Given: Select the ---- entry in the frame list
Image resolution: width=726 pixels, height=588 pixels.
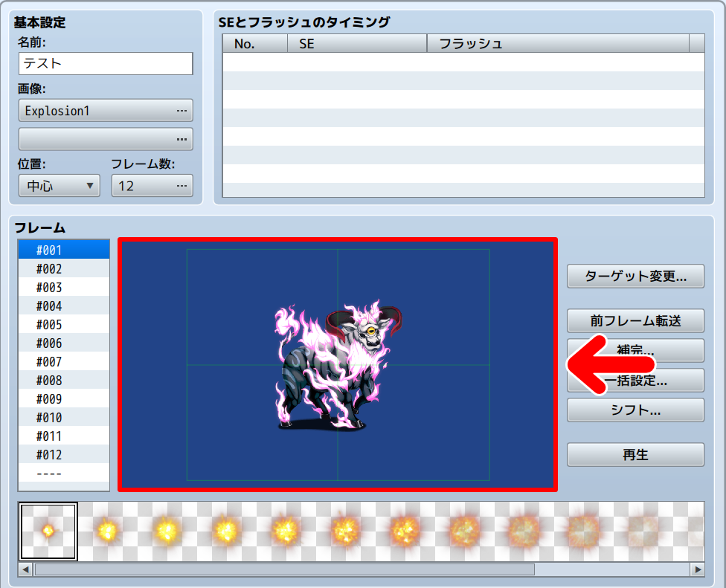Looking at the screenshot, I should 64,474.
